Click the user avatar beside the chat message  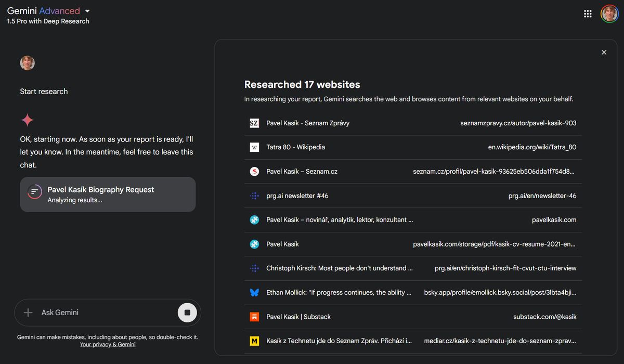[27, 63]
